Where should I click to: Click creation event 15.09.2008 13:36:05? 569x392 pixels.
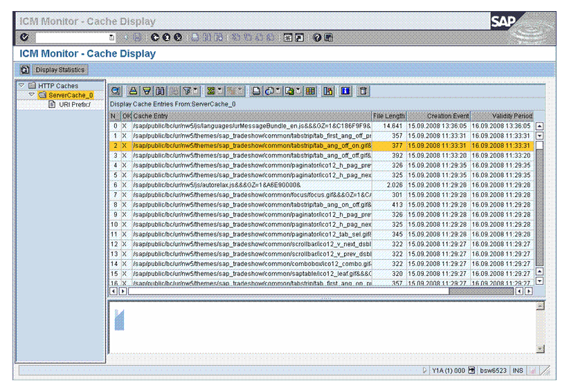pos(437,126)
